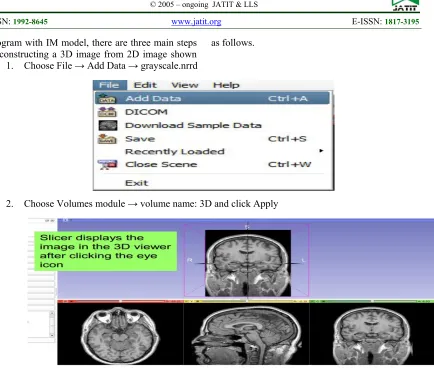Click the Save icon in File menu
The width and height of the screenshot is (434, 382).
click(x=107, y=139)
